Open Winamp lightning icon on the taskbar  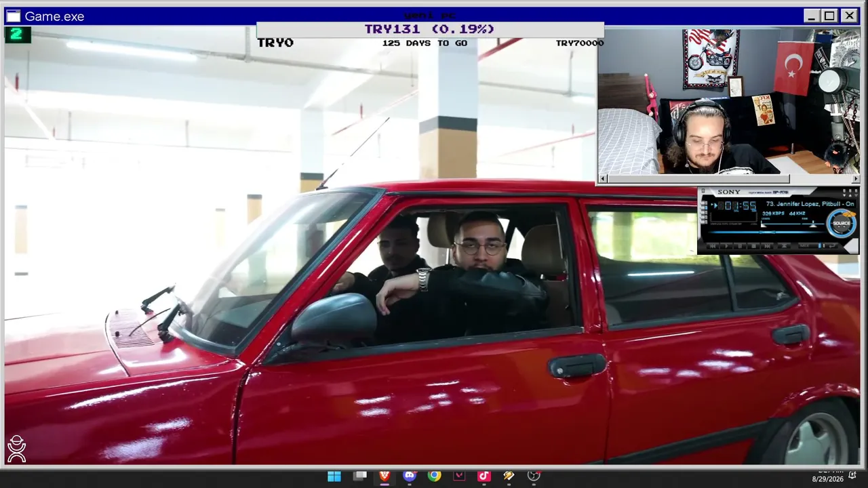tap(509, 476)
